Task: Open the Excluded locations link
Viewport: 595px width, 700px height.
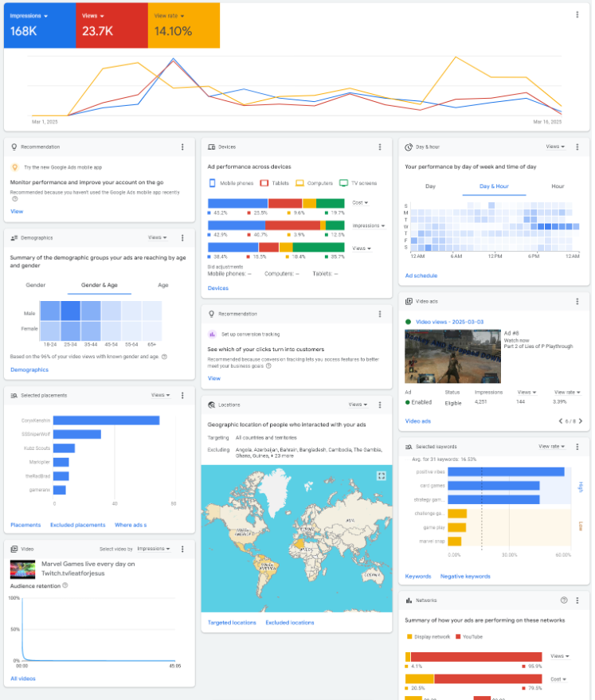Action: (x=290, y=623)
